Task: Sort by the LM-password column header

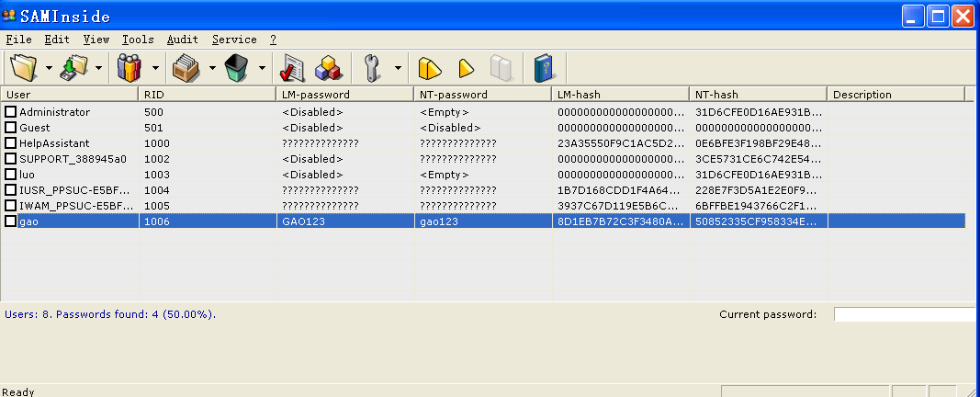Action: tap(344, 95)
